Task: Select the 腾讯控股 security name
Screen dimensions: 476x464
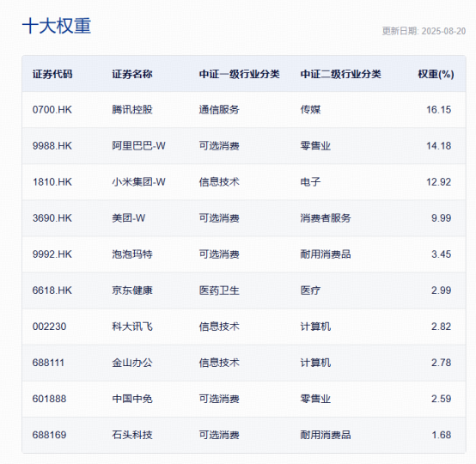Action: (132, 110)
